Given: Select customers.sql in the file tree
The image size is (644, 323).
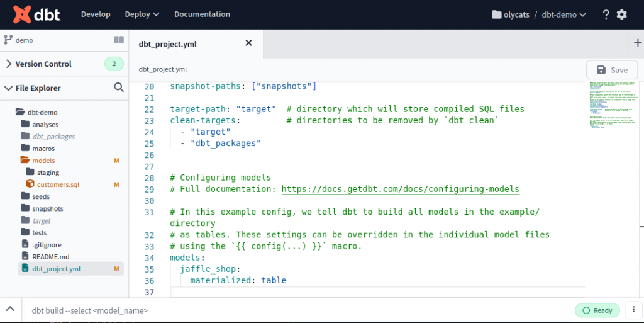Looking at the screenshot, I should [58, 184].
